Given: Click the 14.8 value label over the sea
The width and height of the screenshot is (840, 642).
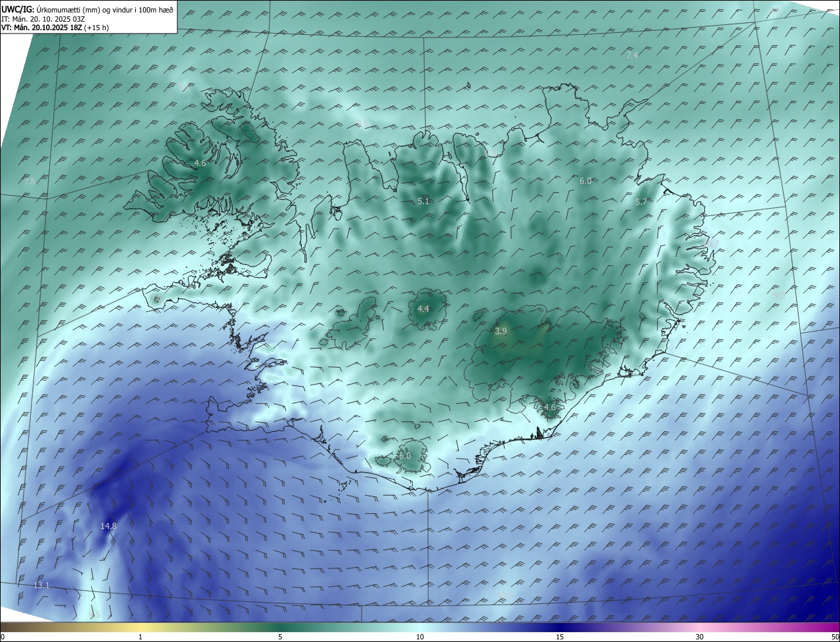Looking at the screenshot, I should point(108,526).
